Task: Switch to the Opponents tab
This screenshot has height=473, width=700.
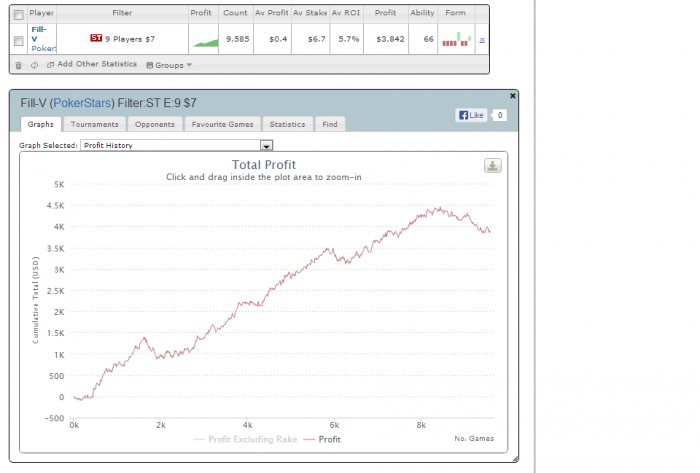Action: pos(154,124)
